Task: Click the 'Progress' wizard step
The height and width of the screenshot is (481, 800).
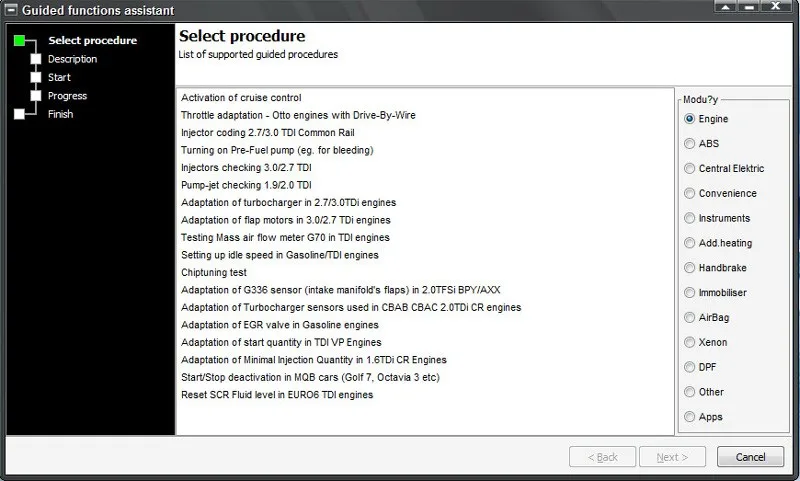Action: [x=67, y=96]
